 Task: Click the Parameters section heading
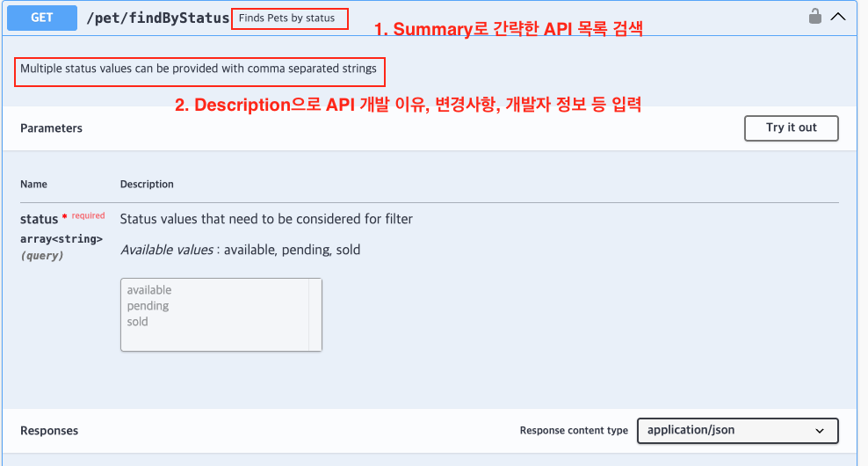51,128
